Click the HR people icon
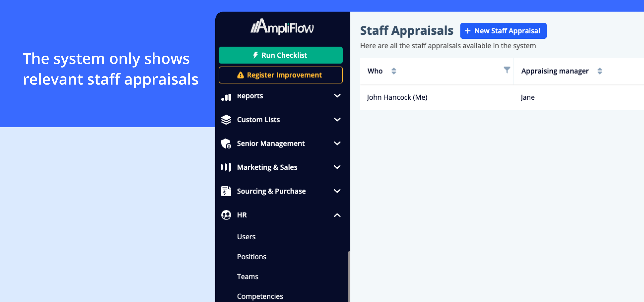644x302 pixels. point(226,215)
